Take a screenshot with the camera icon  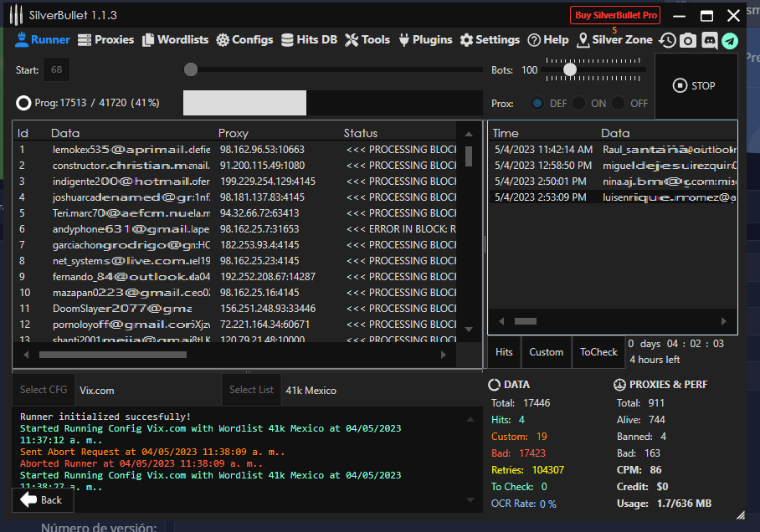(x=688, y=40)
